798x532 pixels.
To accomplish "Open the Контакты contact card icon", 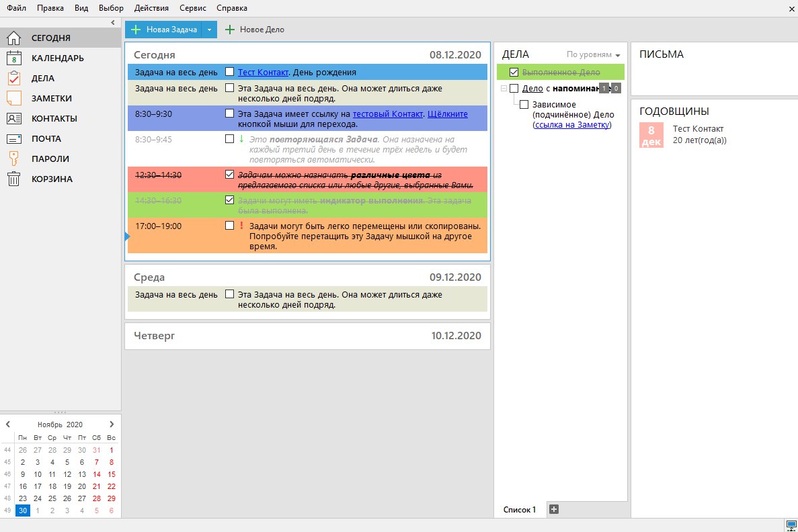I will coord(13,118).
